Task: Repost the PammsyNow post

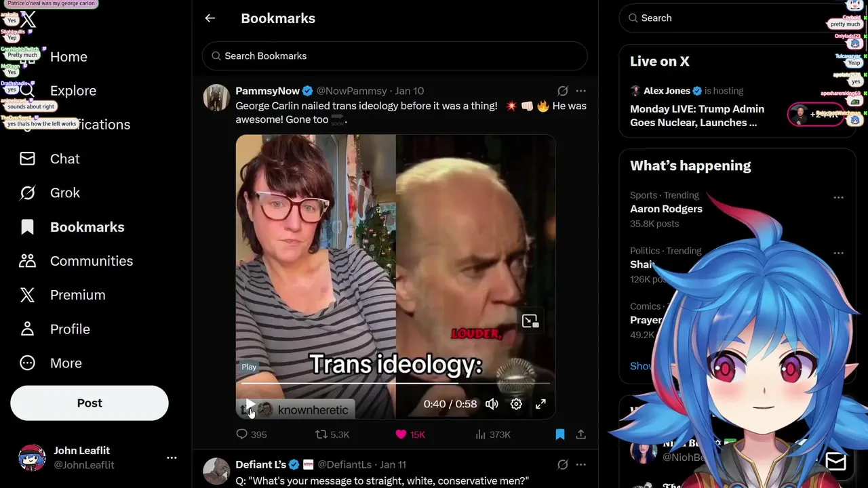Action: pos(332,434)
